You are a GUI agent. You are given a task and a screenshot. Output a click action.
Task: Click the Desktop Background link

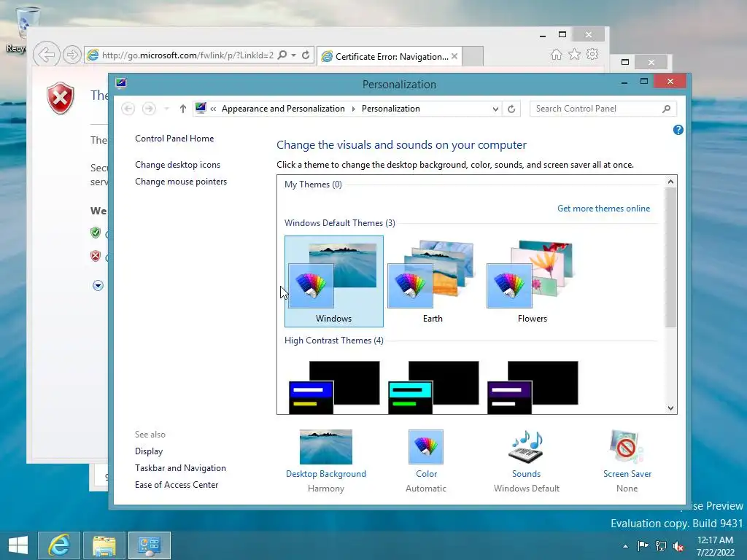(326, 474)
